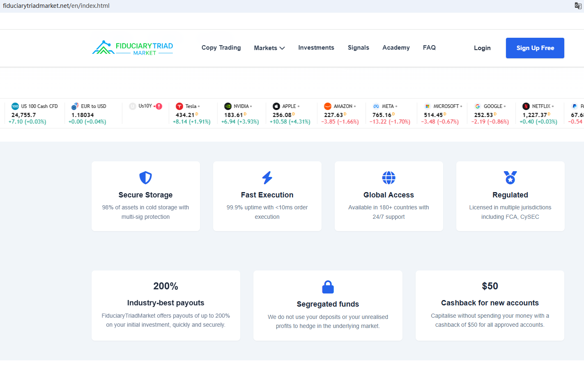Click the Fiduciary Triad Market logo
Image resolution: width=584 pixels, height=392 pixels.
132,48
